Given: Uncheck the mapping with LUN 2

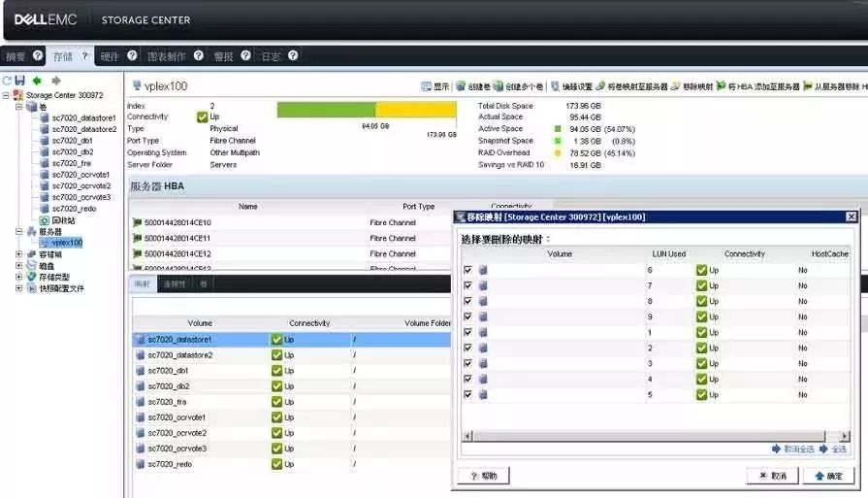Looking at the screenshot, I should tap(468, 348).
